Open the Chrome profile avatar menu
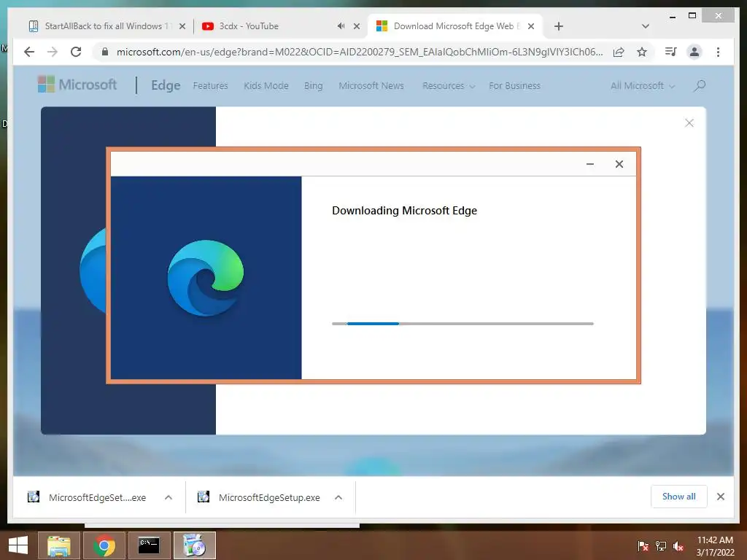Viewport: 747px width, 560px height. point(694,52)
